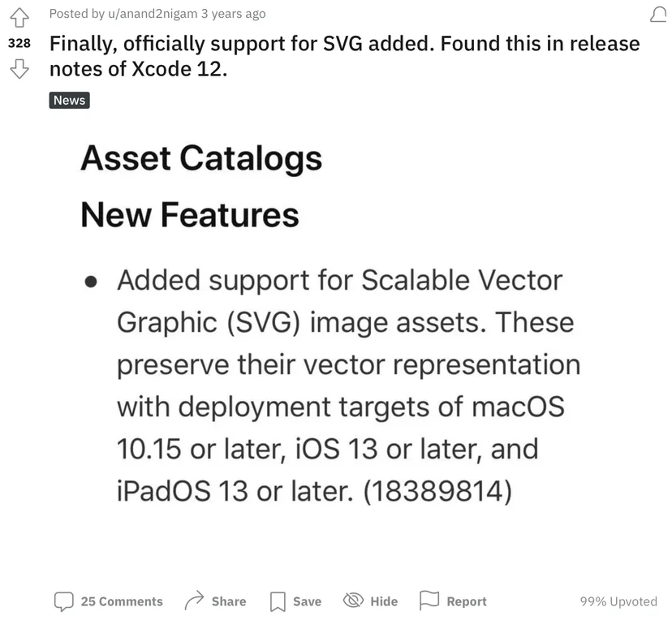This screenshot has height=620, width=672.
Task: Click the Save text label
Action: click(x=307, y=601)
